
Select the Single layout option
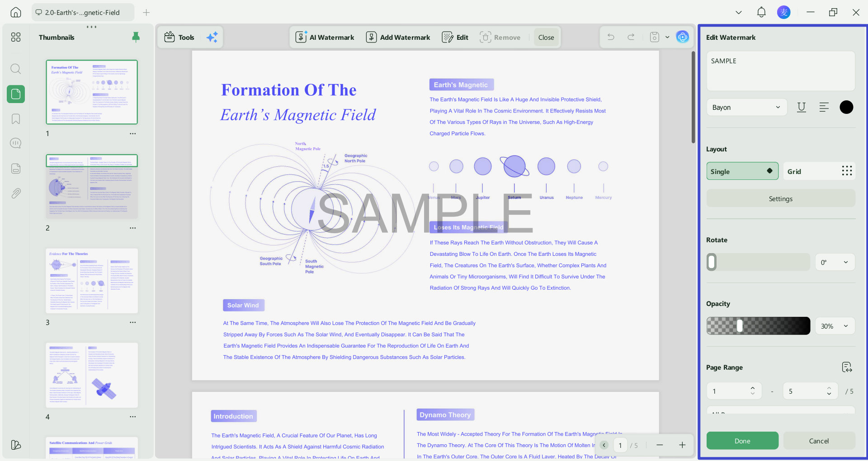[x=742, y=171]
